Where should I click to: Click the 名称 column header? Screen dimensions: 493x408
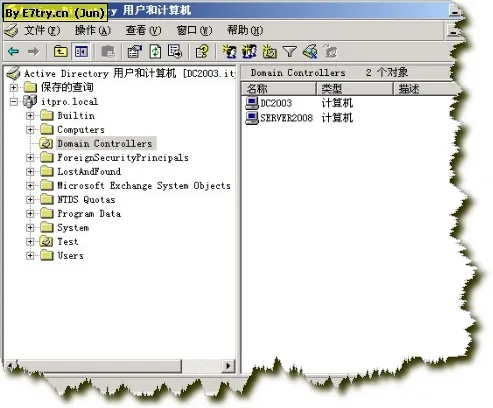click(279, 89)
